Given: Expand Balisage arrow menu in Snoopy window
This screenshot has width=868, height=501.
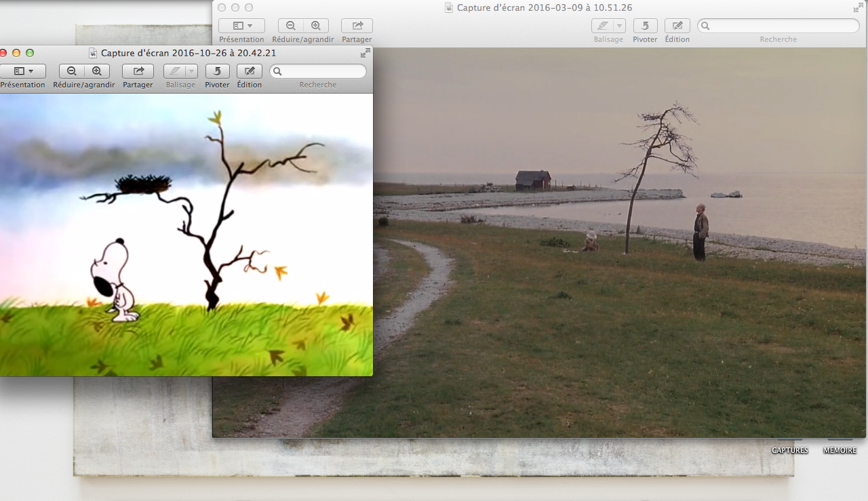Looking at the screenshot, I should click(191, 71).
